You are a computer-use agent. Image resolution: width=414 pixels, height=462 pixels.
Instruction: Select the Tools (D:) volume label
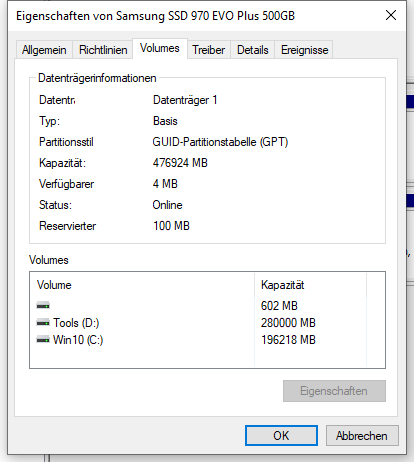76,323
